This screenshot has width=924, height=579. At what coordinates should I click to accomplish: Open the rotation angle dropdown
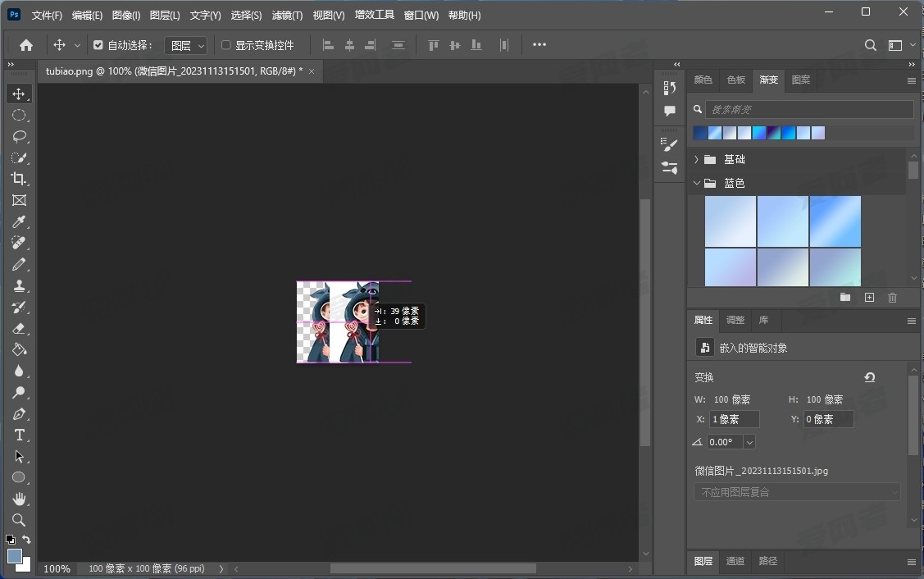(x=749, y=442)
